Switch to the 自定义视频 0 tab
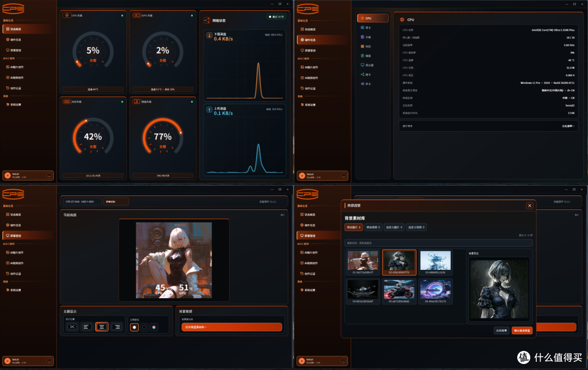 coord(416,227)
